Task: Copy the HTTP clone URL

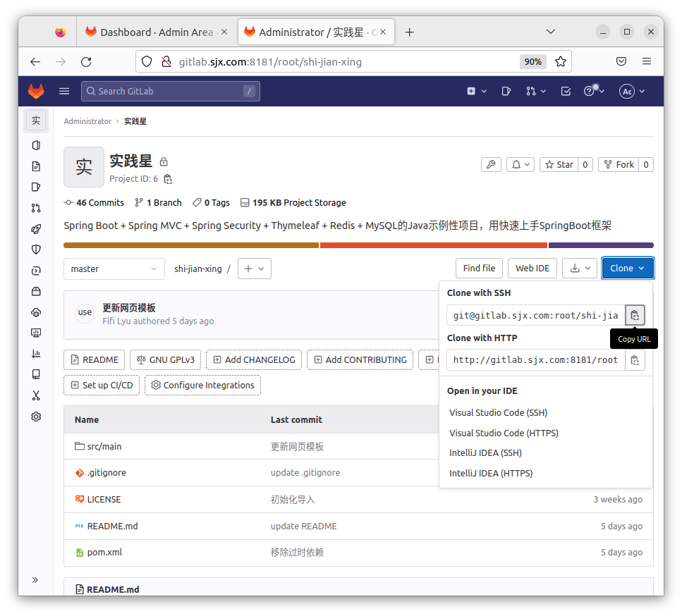Action: (x=635, y=360)
